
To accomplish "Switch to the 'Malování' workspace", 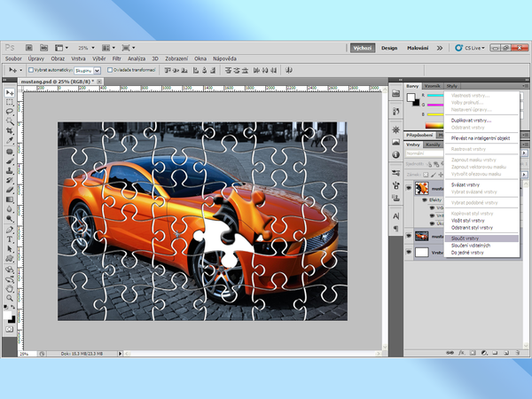I will pyautogui.click(x=418, y=48).
